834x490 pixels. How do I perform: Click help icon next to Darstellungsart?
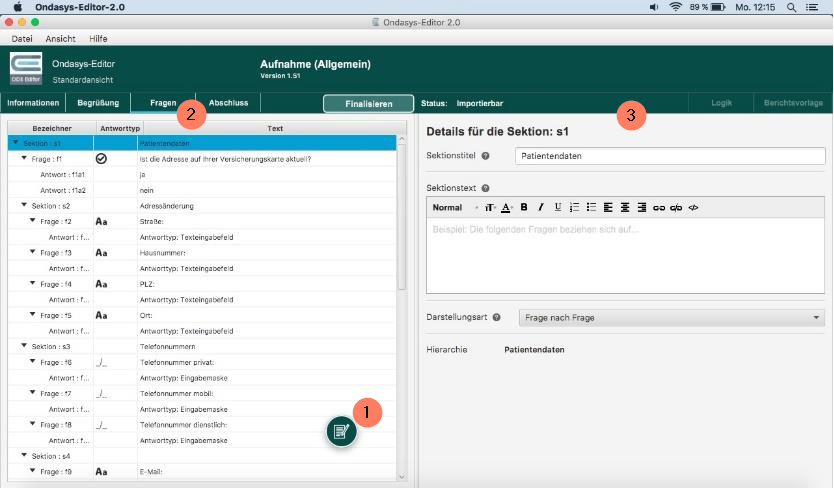[496, 318]
